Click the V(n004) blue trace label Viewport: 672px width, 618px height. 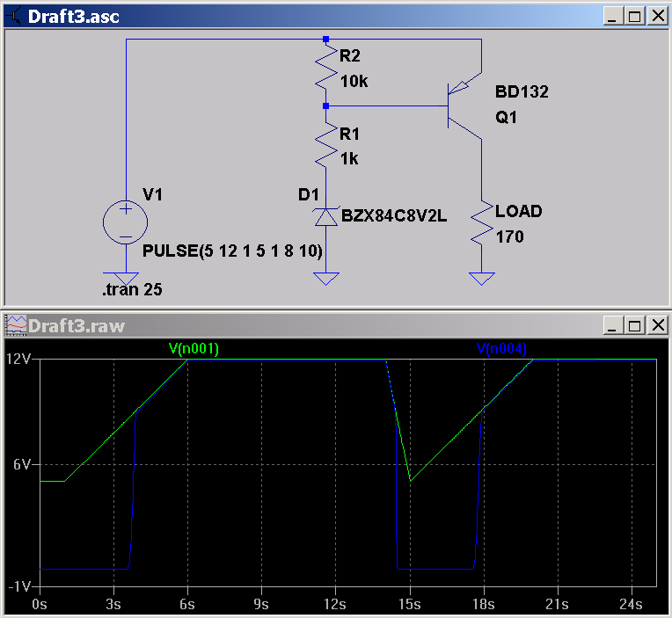[x=501, y=349]
